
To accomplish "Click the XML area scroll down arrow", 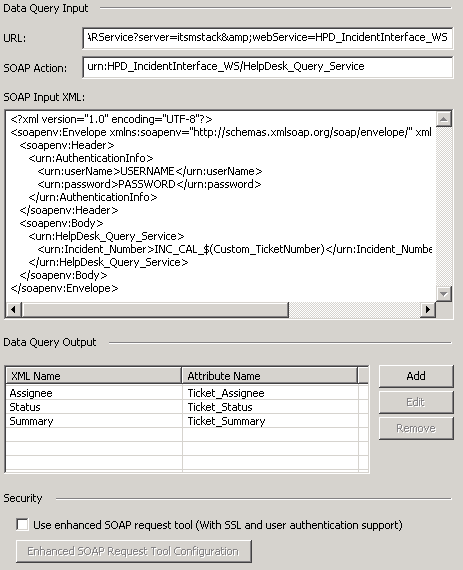I will (444, 294).
